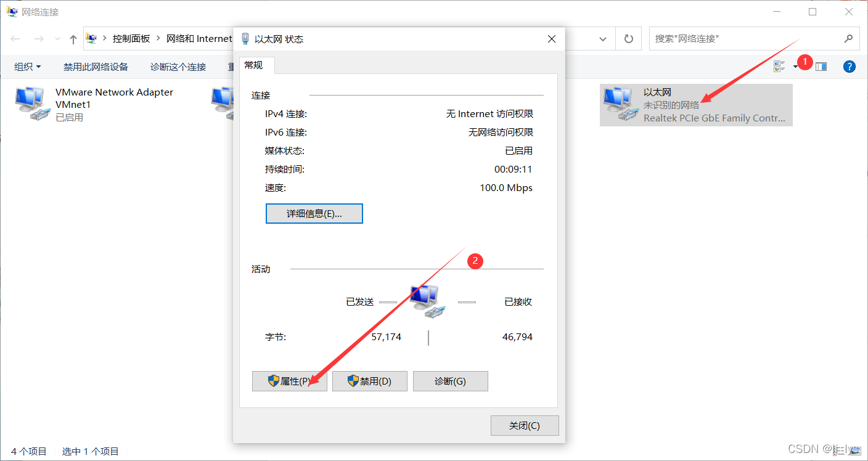
Task: Click 诊断这个连接 in the toolbar
Action: click(x=178, y=67)
